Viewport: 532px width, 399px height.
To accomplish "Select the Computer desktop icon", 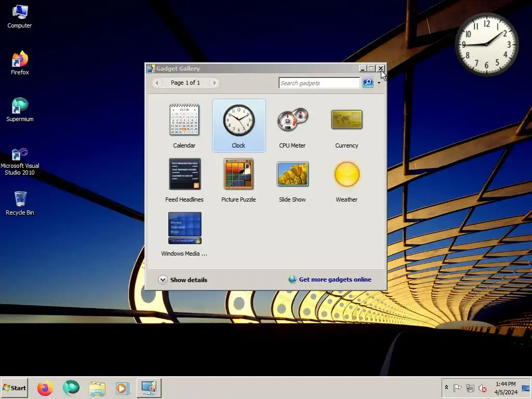I will tap(20, 16).
